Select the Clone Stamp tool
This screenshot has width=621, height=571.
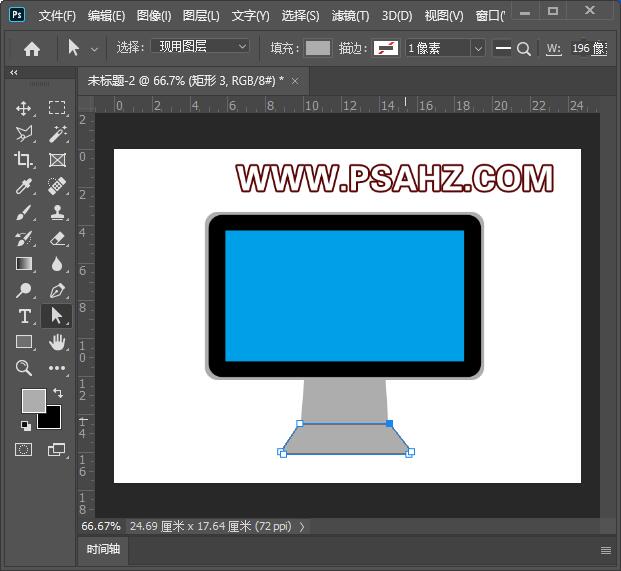pyautogui.click(x=57, y=212)
